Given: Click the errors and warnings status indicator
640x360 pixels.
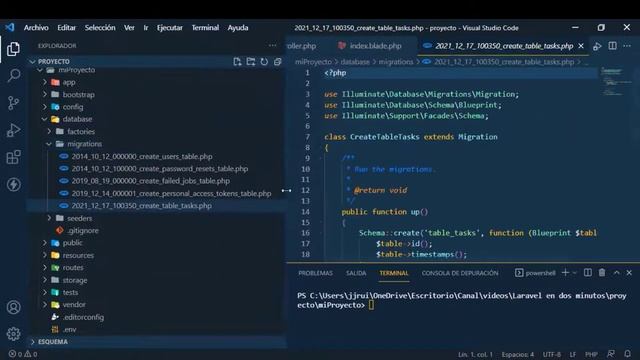Looking at the screenshot, I should click(x=23, y=354).
